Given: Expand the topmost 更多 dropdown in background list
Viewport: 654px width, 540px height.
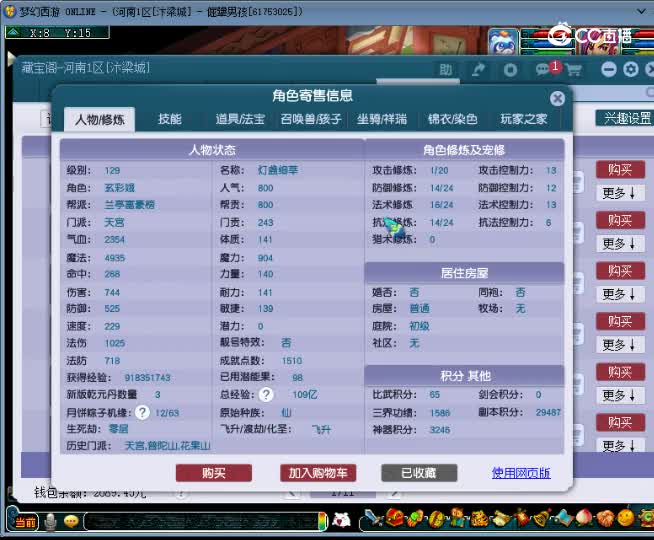Looking at the screenshot, I should (x=620, y=193).
